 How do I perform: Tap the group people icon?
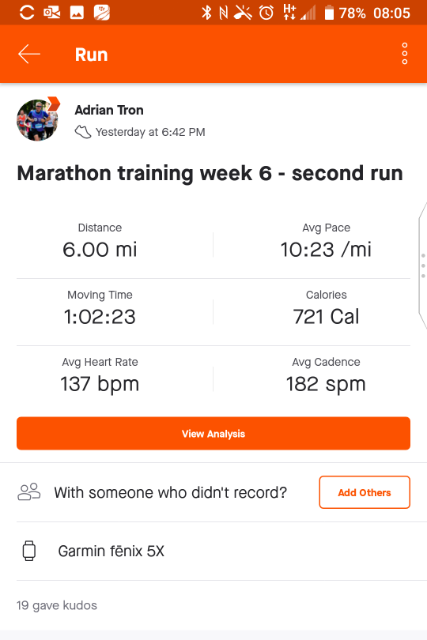pos(29,492)
